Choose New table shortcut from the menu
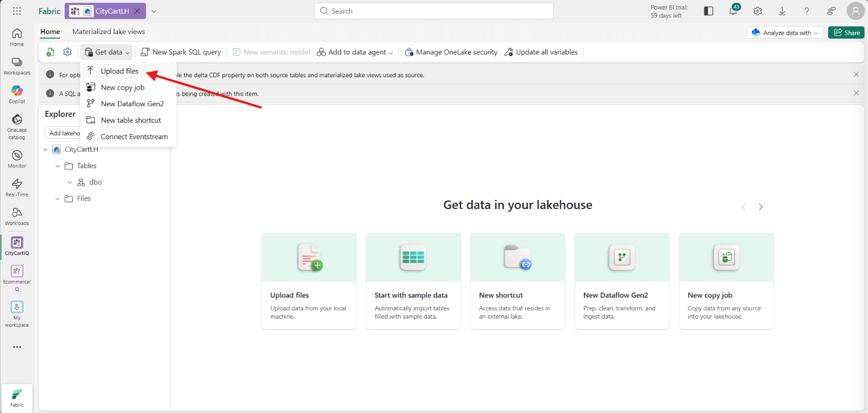The width and height of the screenshot is (868, 413). (128, 120)
